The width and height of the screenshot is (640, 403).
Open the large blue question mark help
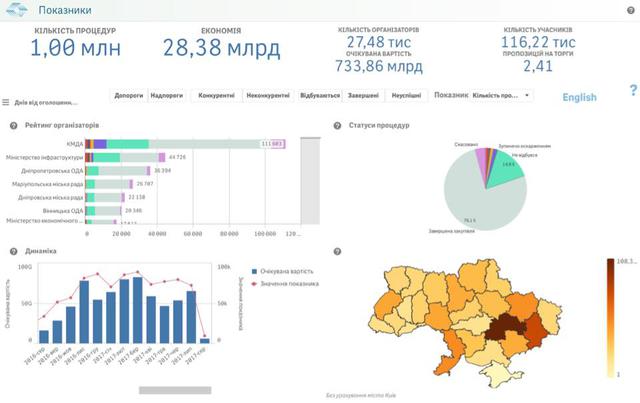(x=632, y=91)
